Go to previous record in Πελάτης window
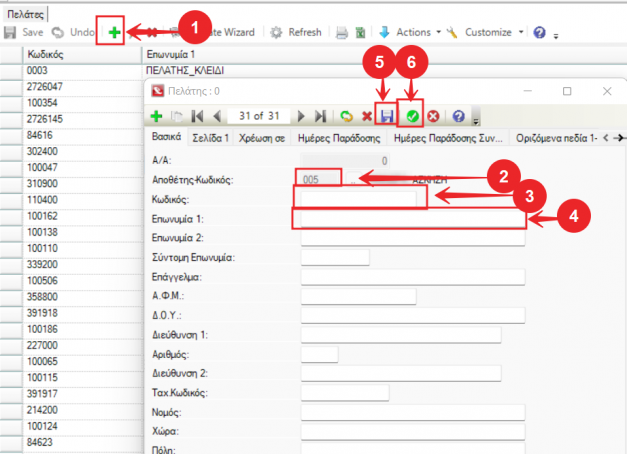Viewport: 627px width, 454px height. (217, 116)
